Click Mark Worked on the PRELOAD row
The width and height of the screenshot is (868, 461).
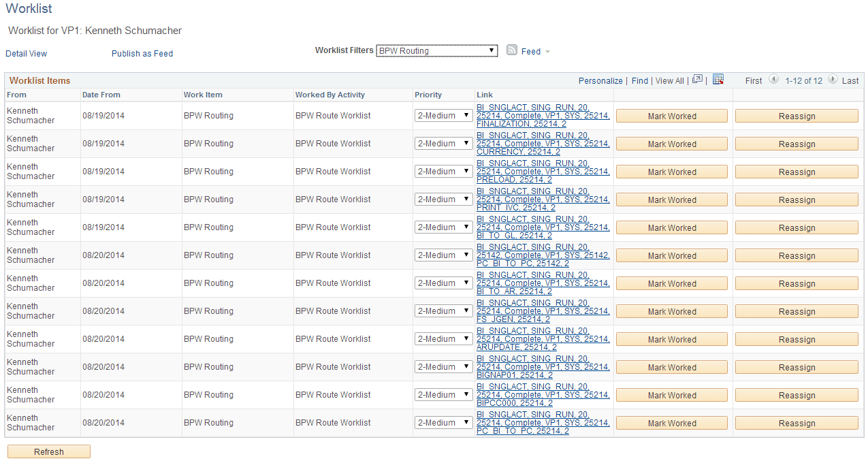tap(671, 172)
